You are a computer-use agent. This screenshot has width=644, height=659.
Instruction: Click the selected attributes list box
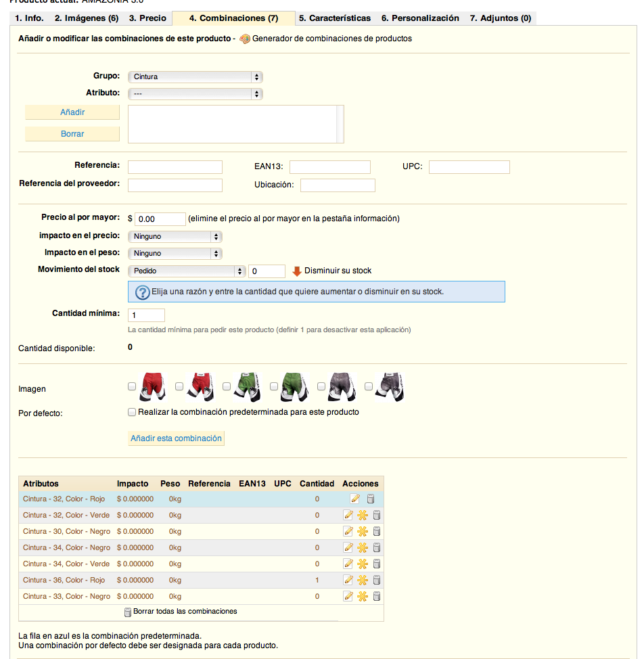click(236, 124)
